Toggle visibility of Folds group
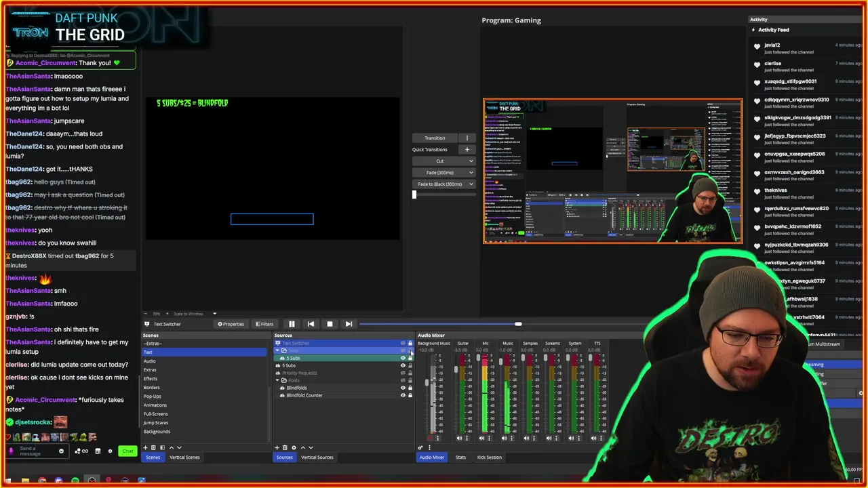 pos(403,380)
